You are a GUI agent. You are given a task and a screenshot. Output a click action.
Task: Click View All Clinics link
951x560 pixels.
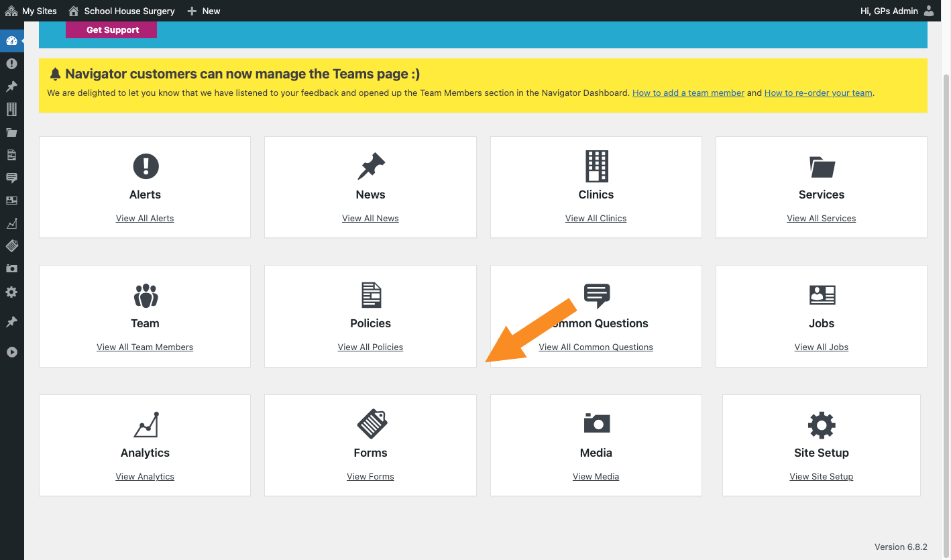(596, 219)
